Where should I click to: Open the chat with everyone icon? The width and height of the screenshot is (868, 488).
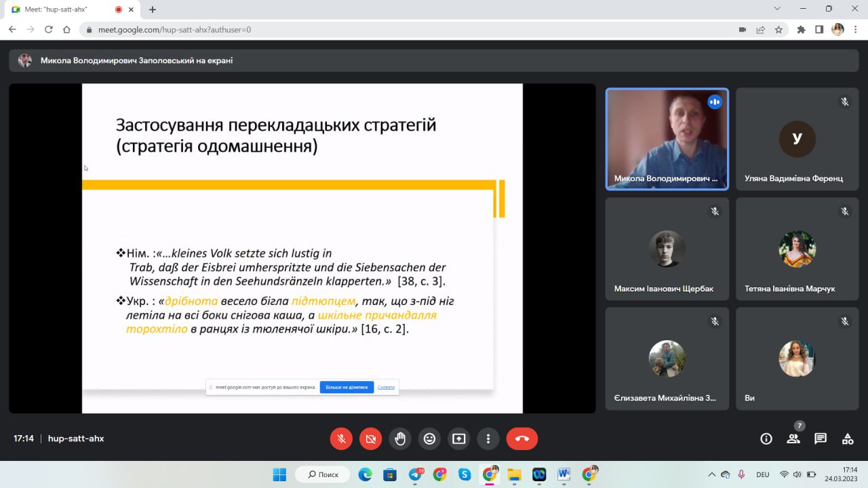tap(821, 439)
